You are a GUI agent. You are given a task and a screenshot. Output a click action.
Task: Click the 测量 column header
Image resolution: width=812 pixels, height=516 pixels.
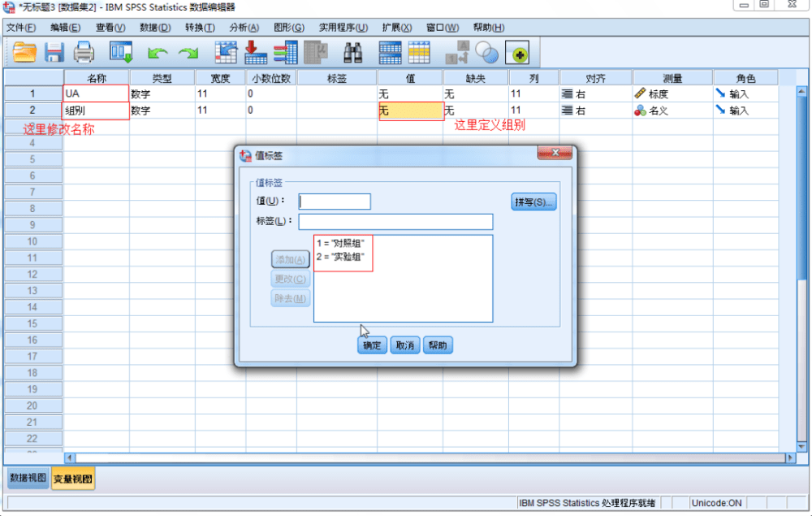(672, 78)
